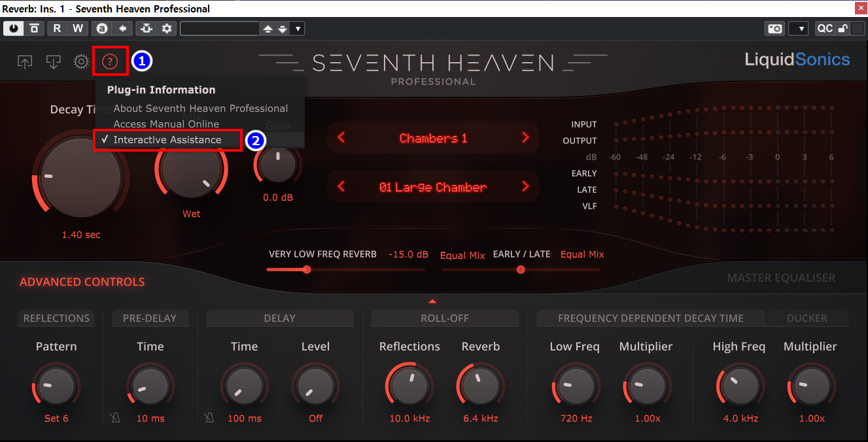Click the High Freq knob at 4.0 kHz
The image size is (868, 442).
click(740, 386)
